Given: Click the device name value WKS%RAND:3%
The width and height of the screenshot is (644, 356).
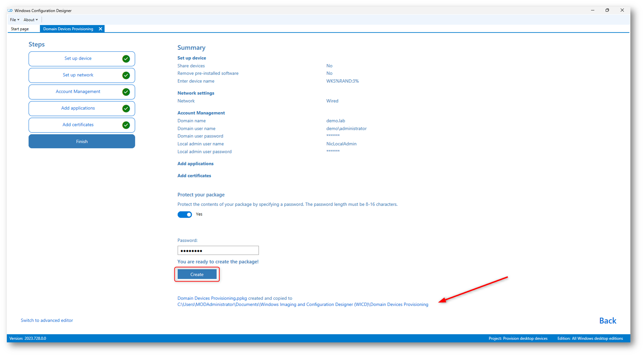Looking at the screenshot, I should 342,81.
